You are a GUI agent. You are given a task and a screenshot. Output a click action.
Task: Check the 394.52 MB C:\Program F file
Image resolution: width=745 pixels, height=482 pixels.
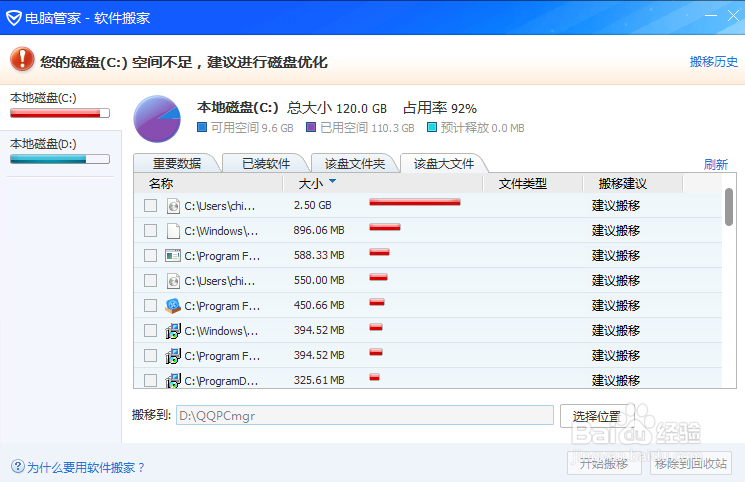(x=151, y=356)
